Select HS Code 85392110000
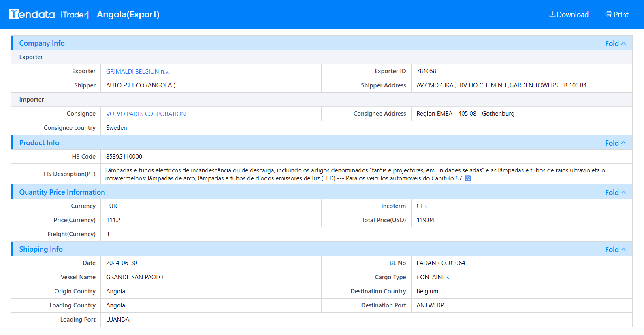This screenshot has width=644, height=335. click(124, 157)
